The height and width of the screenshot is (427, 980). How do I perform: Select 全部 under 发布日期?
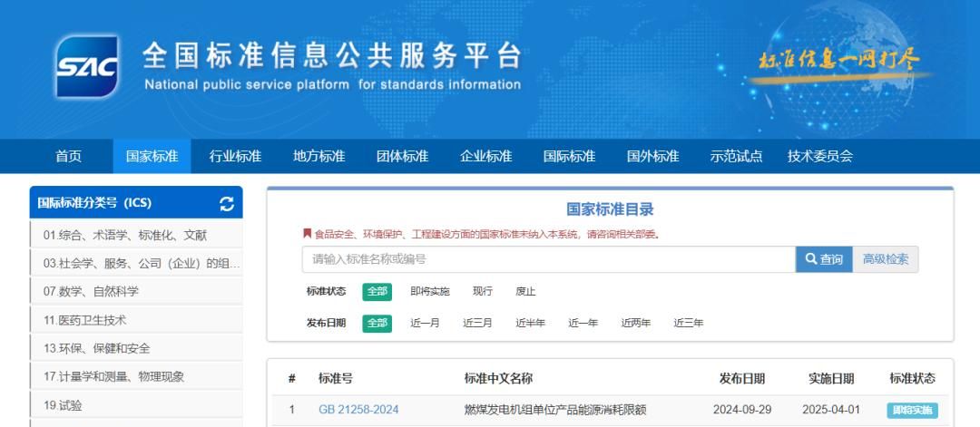(377, 324)
